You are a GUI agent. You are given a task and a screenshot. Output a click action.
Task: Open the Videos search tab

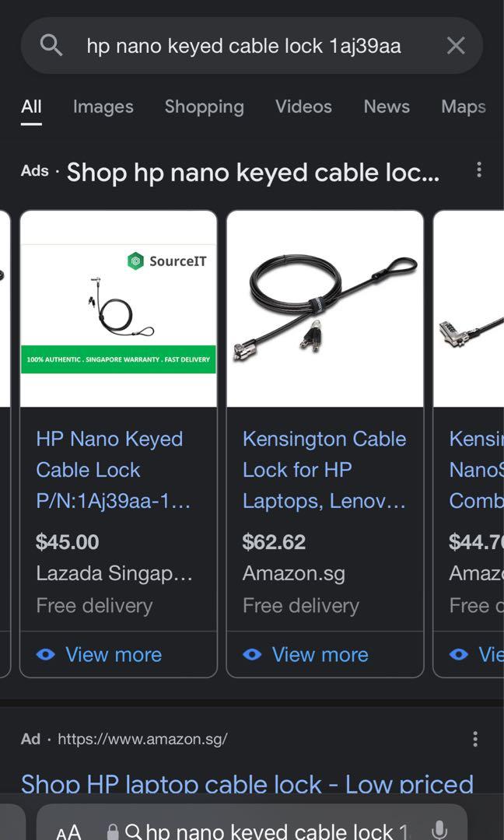[303, 107]
